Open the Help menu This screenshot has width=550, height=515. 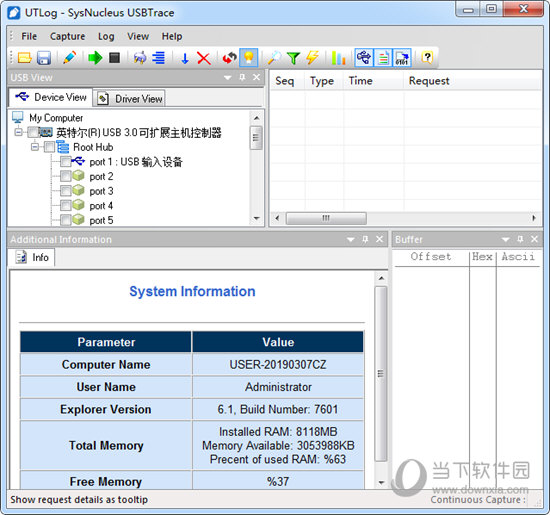tap(172, 36)
